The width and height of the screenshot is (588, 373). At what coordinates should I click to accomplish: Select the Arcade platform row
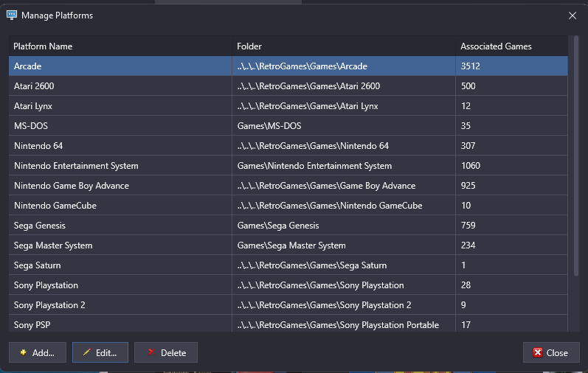[x=288, y=66]
